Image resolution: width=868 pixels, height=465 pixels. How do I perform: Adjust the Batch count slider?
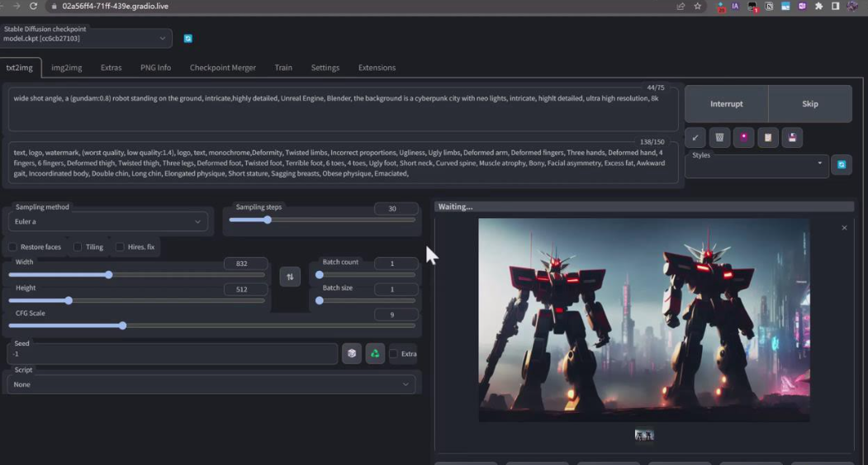(367, 274)
